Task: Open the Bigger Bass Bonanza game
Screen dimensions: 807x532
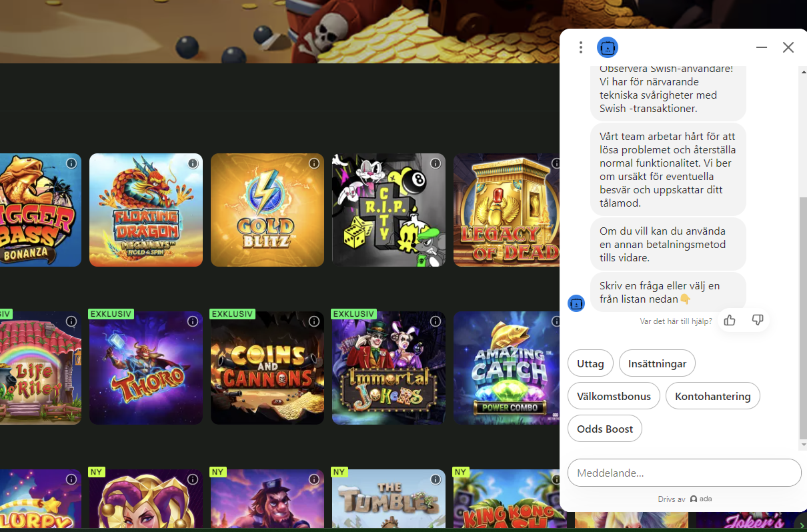Action: point(41,210)
